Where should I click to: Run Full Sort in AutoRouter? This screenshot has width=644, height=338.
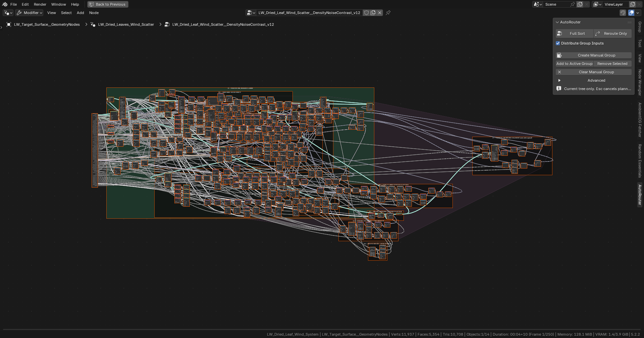pyautogui.click(x=574, y=33)
